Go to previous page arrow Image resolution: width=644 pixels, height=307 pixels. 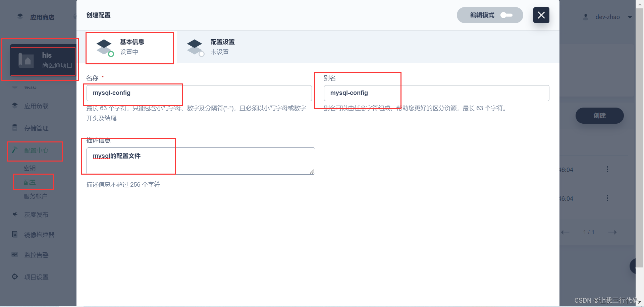pyautogui.click(x=565, y=232)
